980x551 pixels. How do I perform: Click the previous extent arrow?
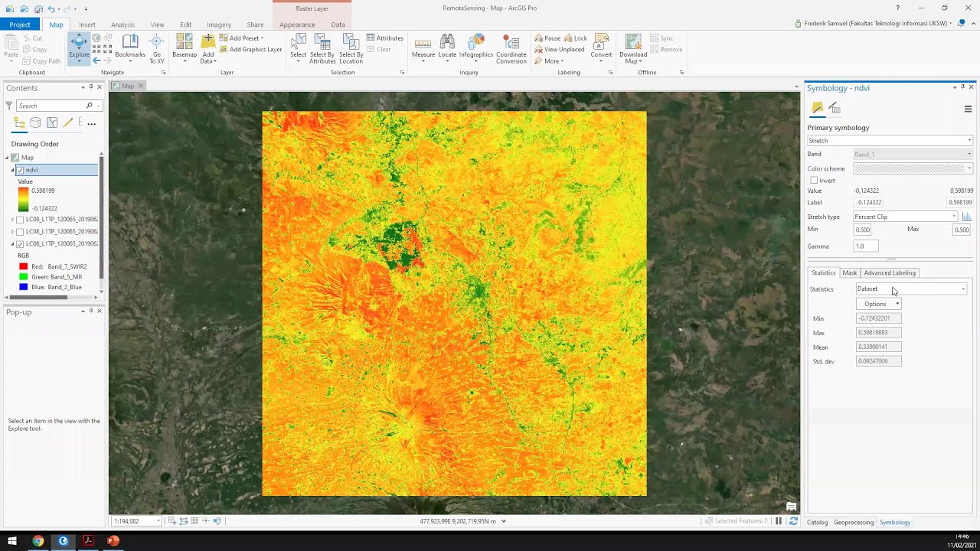click(96, 60)
